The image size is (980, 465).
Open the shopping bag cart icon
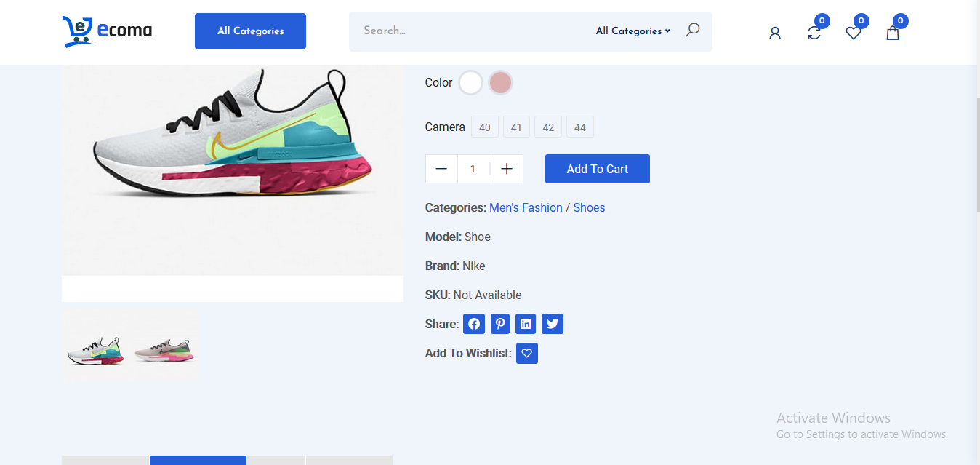[x=893, y=33]
